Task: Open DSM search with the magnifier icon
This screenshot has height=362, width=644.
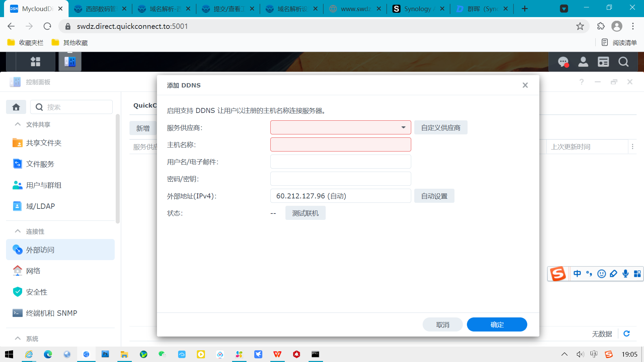Action: point(623,62)
